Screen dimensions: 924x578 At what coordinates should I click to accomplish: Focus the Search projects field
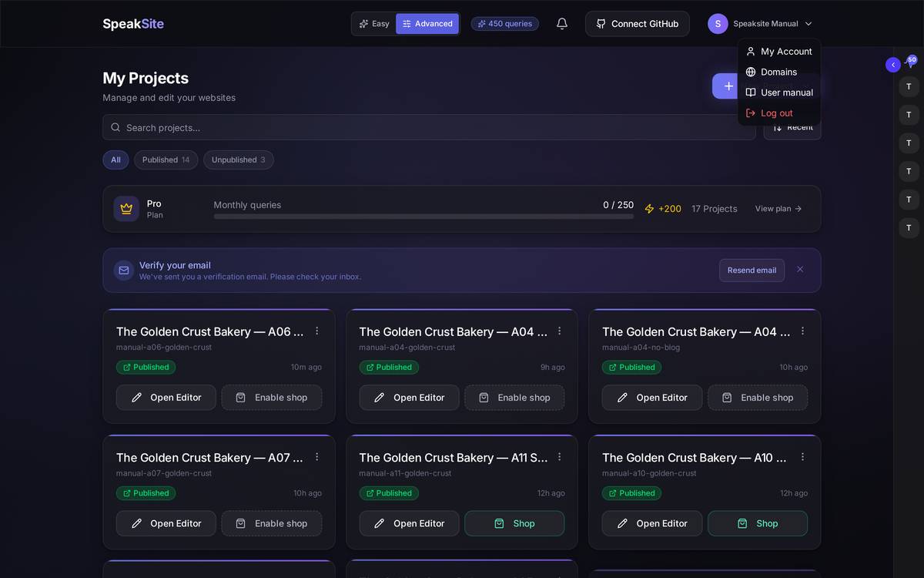(x=429, y=127)
